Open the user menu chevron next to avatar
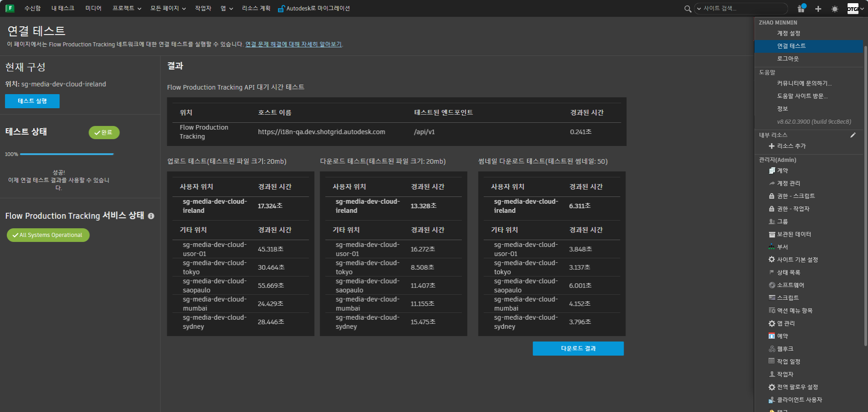 click(862, 9)
